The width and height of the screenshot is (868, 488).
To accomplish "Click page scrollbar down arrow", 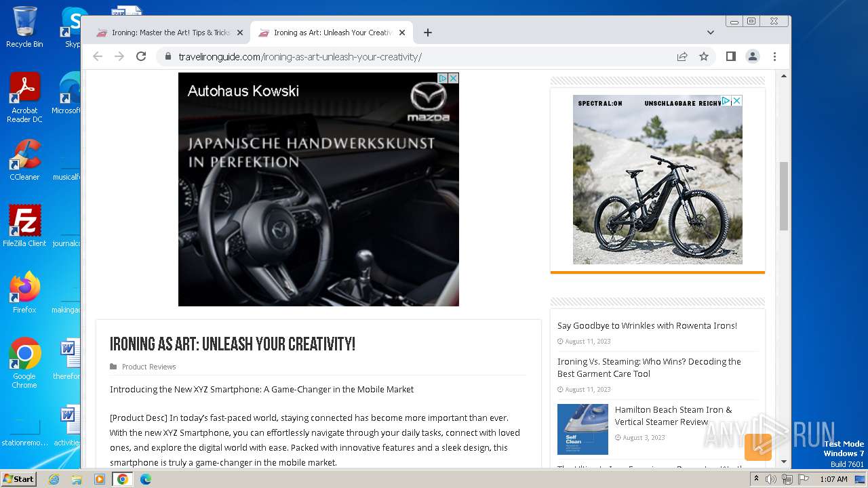I will coord(784,462).
